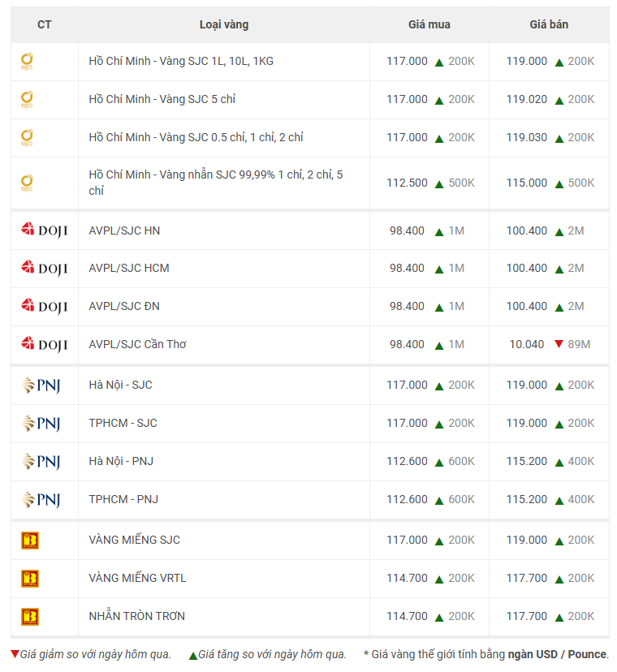Click green up arrow beside 119.020 sell price
617x672 pixels.
[x=559, y=101]
